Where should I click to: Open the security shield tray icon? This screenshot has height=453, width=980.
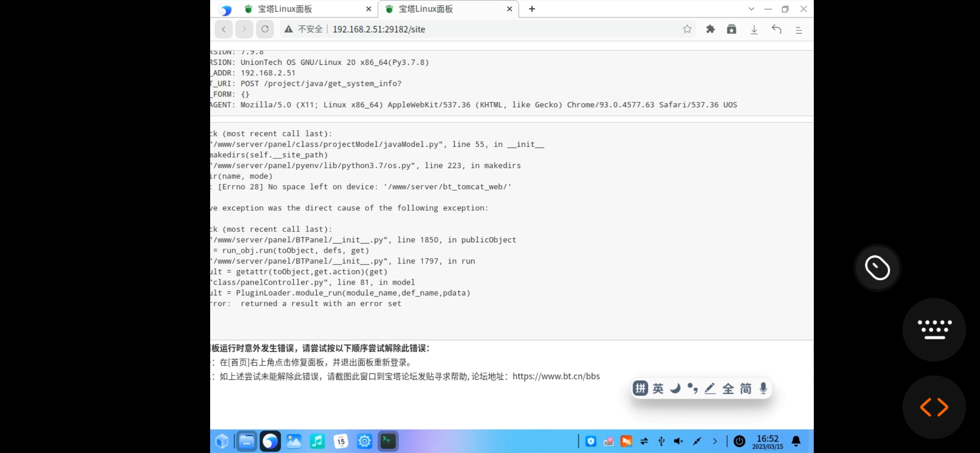(590, 441)
